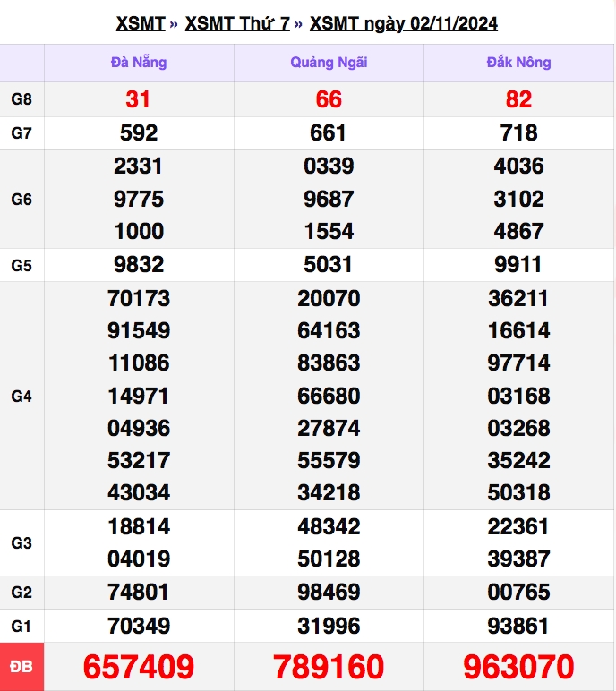Viewport: 616px width, 691px height.
Task: Click G6 number 1000
Action: coord(139,231)
